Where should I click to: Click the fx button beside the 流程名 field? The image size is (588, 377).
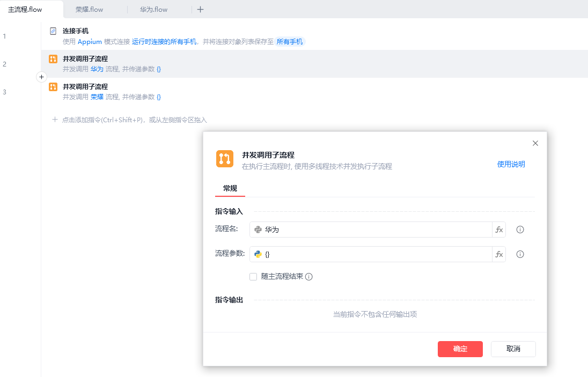click(x=499, y=230)
